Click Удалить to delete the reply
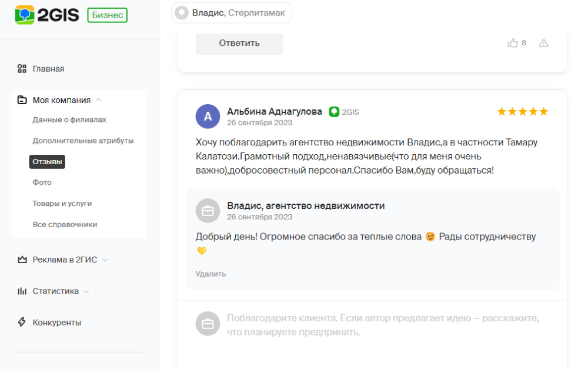Image resolution: width=588 pixels, height=369 pixels. [211, 274]
